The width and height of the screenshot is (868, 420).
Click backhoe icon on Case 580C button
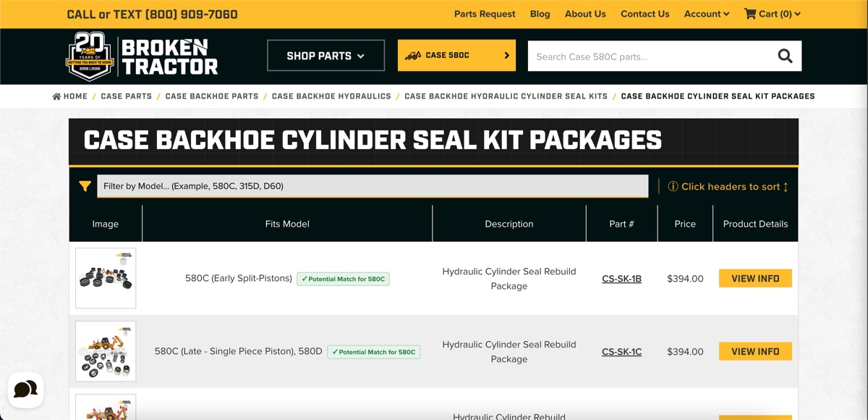[x=413, y=55]
